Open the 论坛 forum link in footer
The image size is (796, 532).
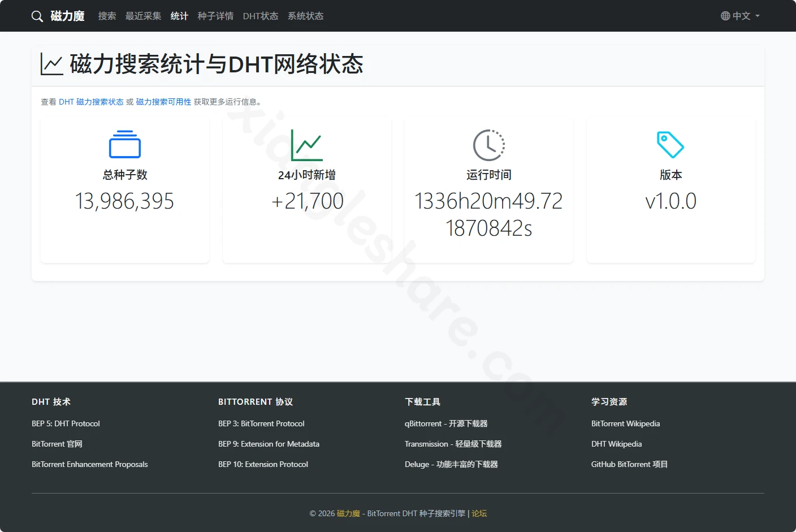tap(479, 513)
